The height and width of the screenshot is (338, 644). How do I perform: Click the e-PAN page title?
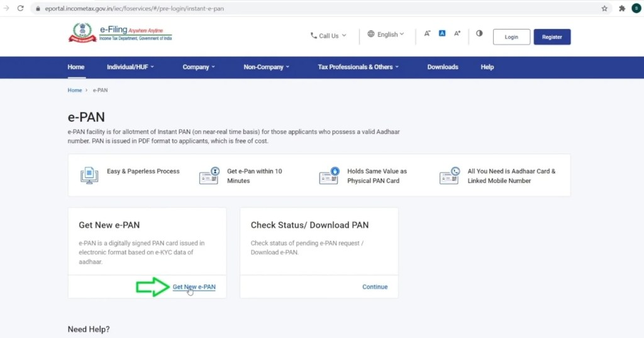(86, 117)
